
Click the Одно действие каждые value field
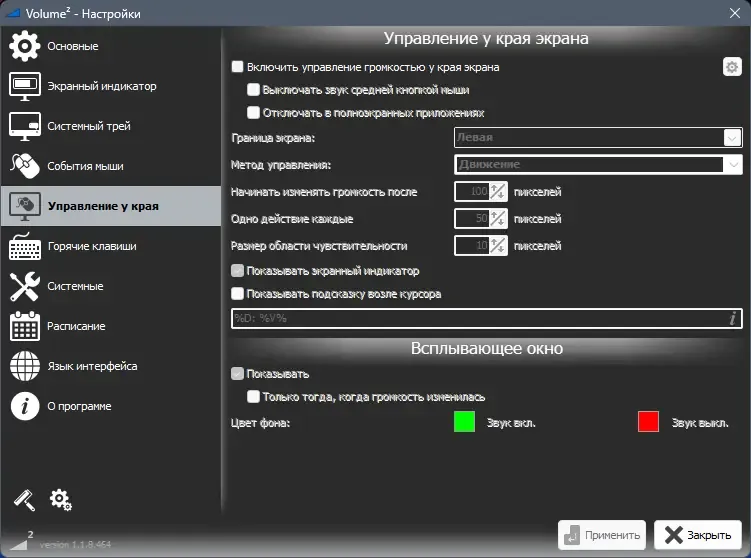click(x=472, y=219)
